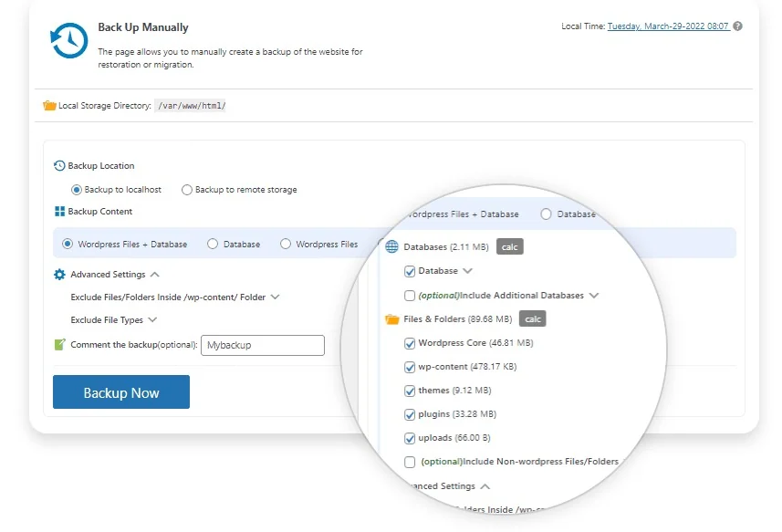Enable Include Additional Databases checkbox
This screenshot has height=532, width=782.
coord(410,296)
